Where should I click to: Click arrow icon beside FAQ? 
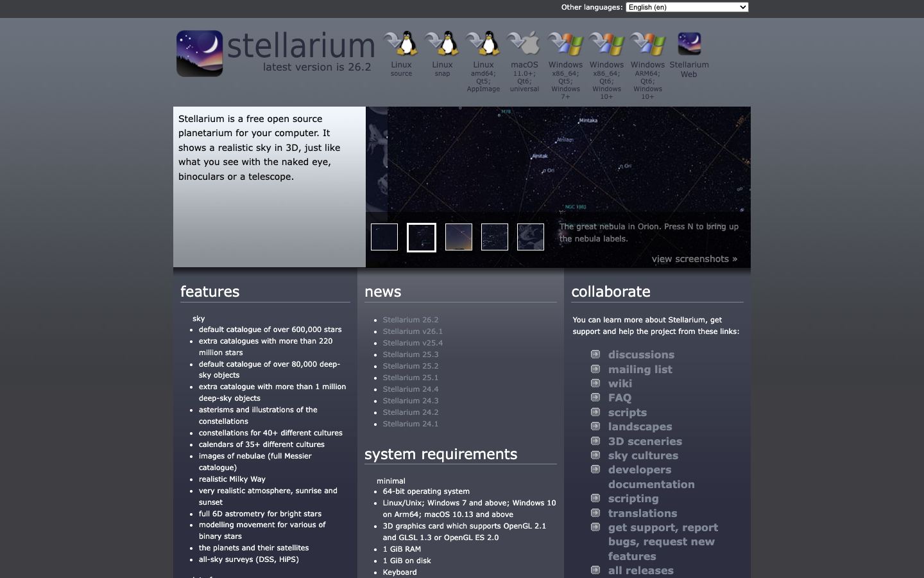[x=595, y=397]
